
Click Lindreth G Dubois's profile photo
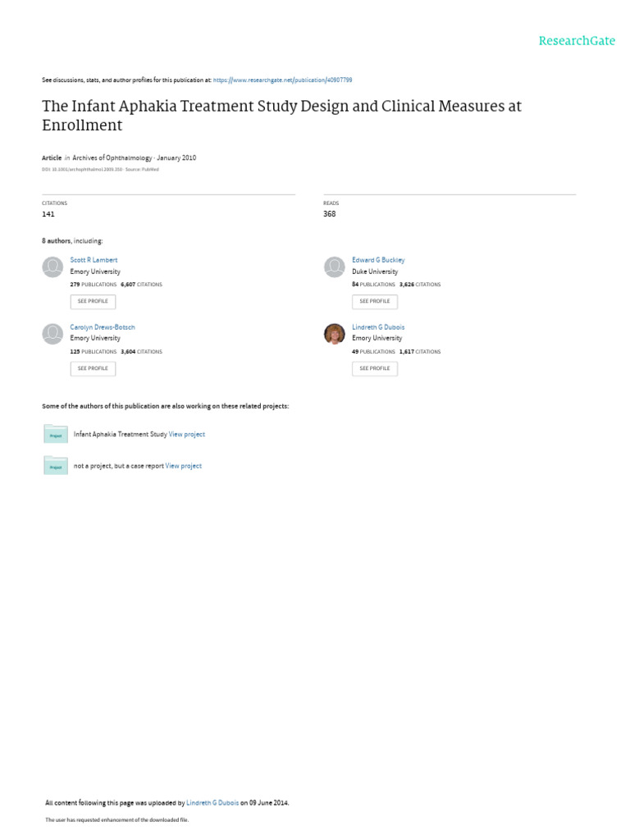[334, 334]
